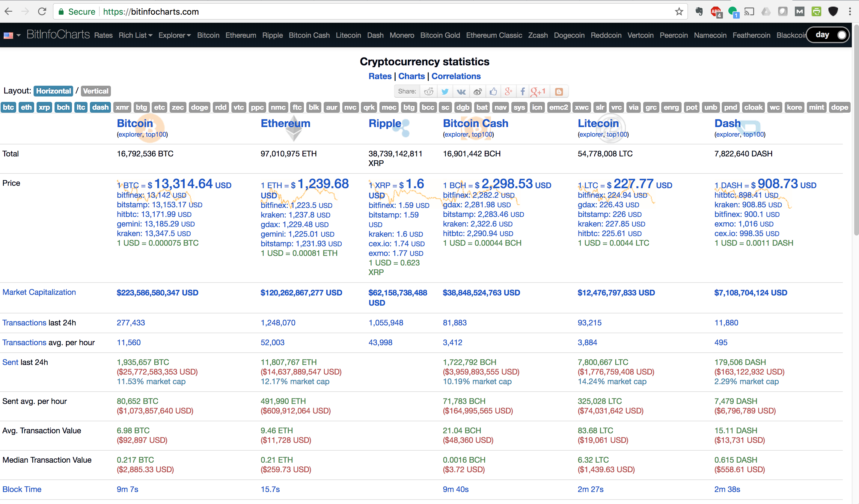Open the Market Capitalization link
The height and width of the screenshot is (504, 859).
point(39,292)
